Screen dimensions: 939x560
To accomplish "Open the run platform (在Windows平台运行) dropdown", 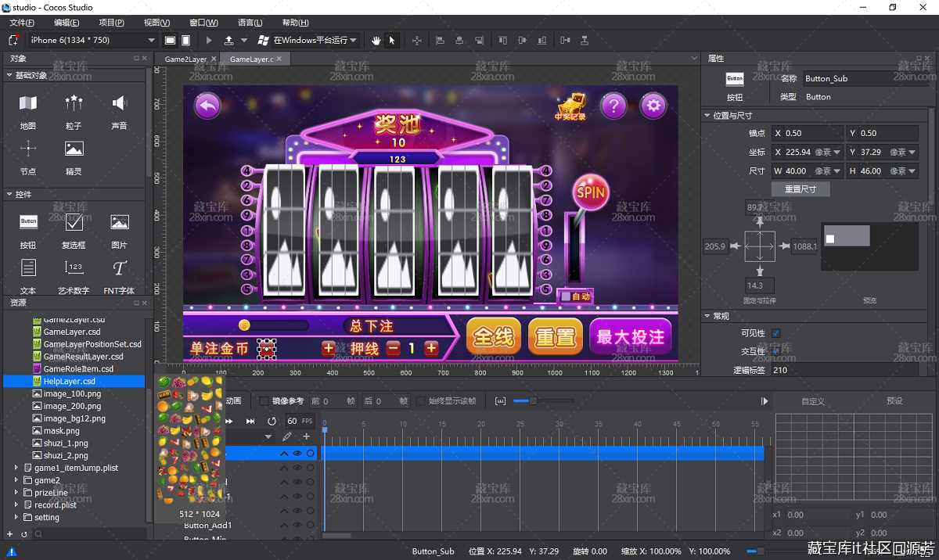I will click(354, 40).
